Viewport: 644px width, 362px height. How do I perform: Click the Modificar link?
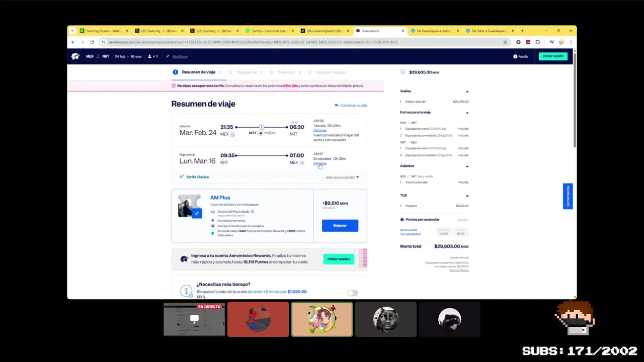pos(180,57)
